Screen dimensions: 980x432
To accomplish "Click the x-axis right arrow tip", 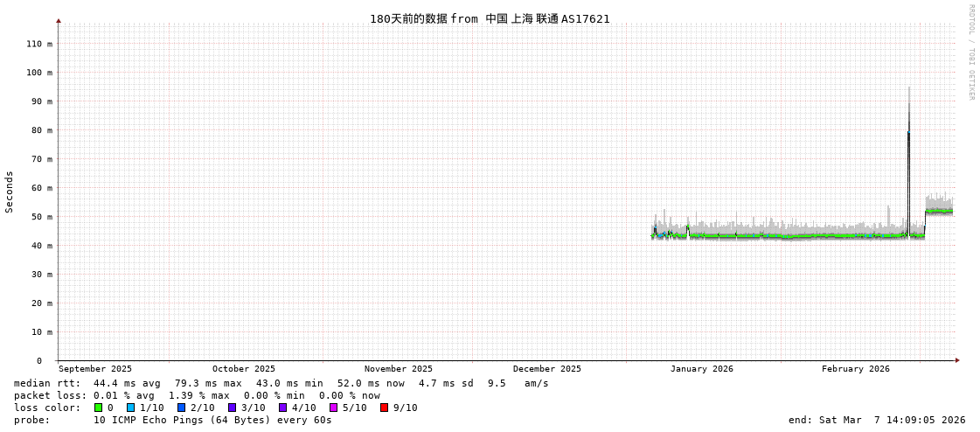I will coord(957,360).
